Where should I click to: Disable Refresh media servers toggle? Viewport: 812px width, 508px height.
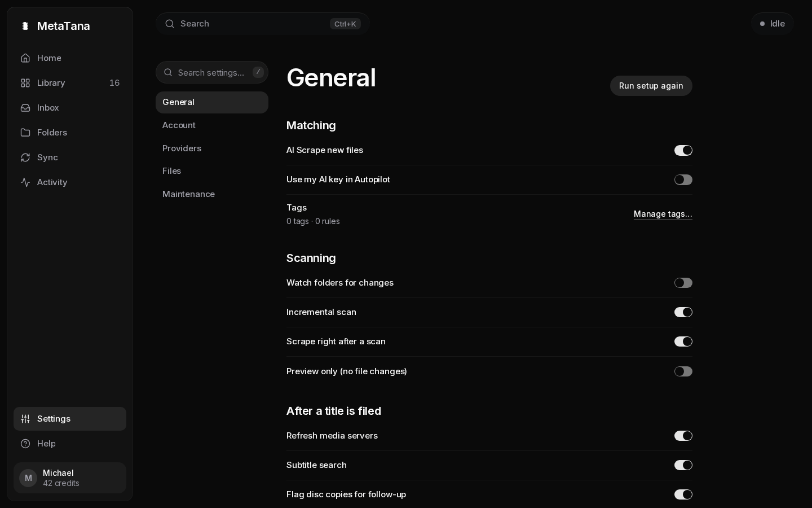(x=683, y=436)
